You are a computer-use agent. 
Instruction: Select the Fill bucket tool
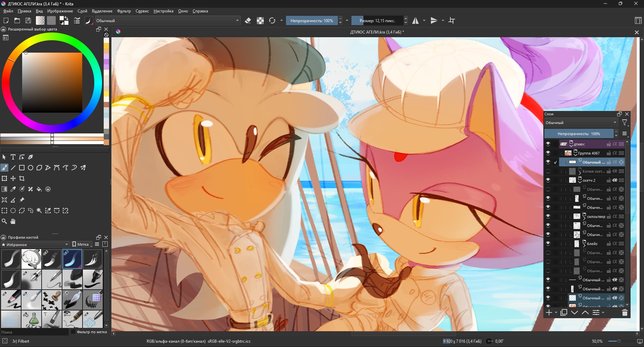coord(39,189)
